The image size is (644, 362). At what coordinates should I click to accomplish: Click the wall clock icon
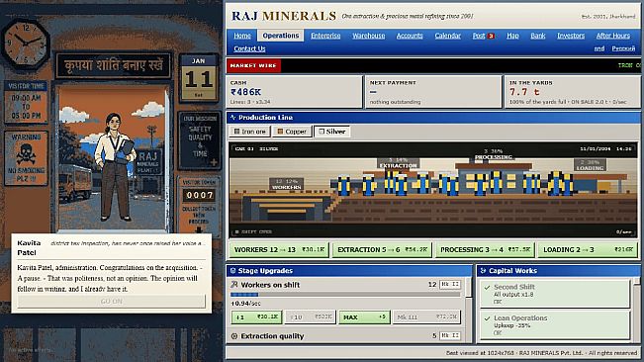pos(25,44)
